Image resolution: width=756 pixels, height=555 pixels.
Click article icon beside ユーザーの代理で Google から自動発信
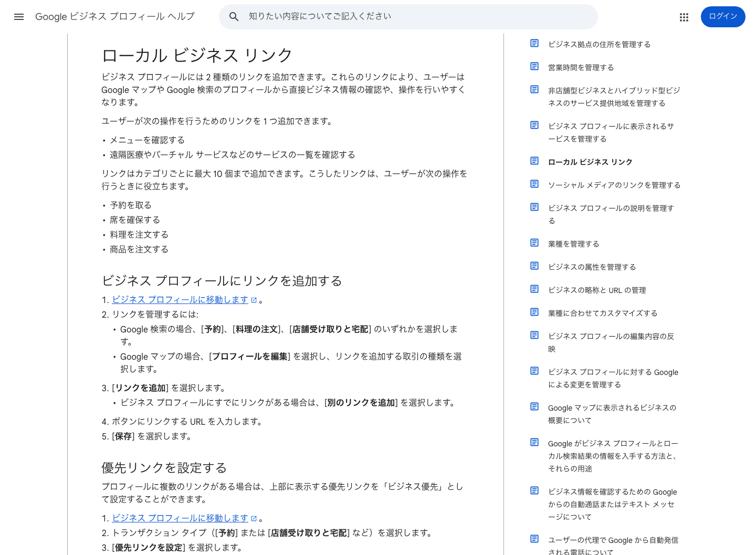pyautogui.click(x=534, y=539)
